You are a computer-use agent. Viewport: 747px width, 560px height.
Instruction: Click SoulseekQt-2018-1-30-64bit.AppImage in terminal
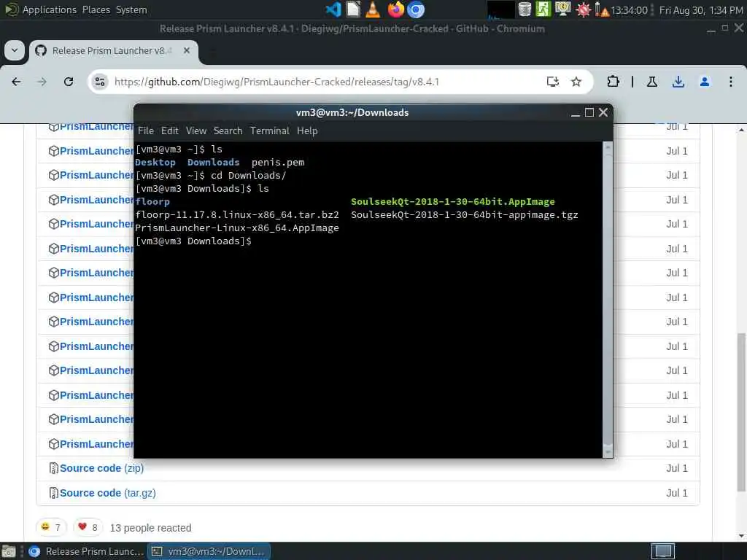(x=452, y=202)
